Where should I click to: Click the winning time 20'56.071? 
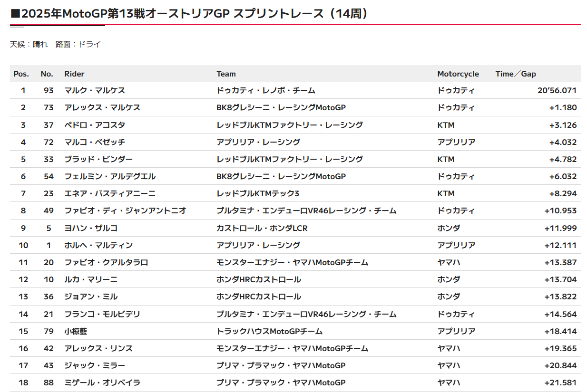[x=557, y=90]
